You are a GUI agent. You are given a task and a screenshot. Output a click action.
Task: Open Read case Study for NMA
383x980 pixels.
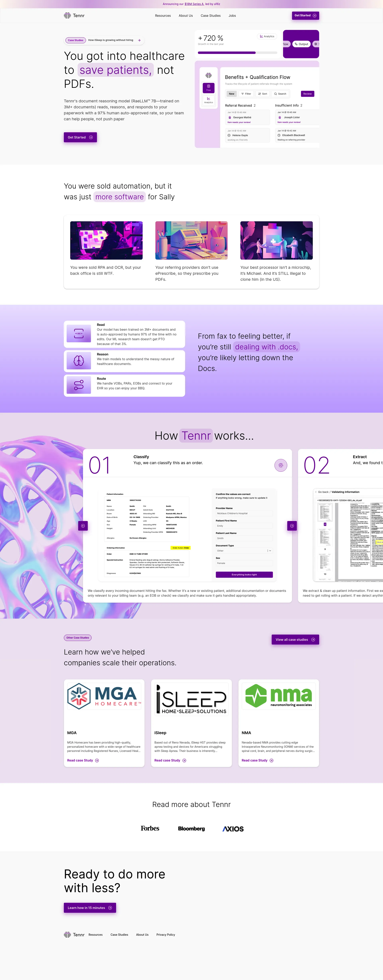point(258,760)
